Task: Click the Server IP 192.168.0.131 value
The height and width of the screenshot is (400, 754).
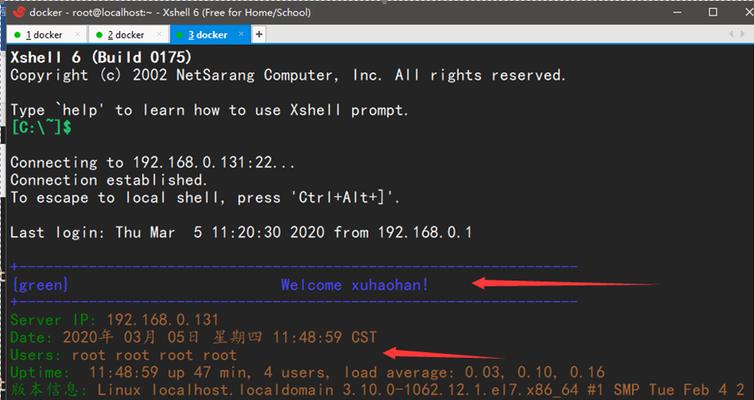Action: point(163,320)
